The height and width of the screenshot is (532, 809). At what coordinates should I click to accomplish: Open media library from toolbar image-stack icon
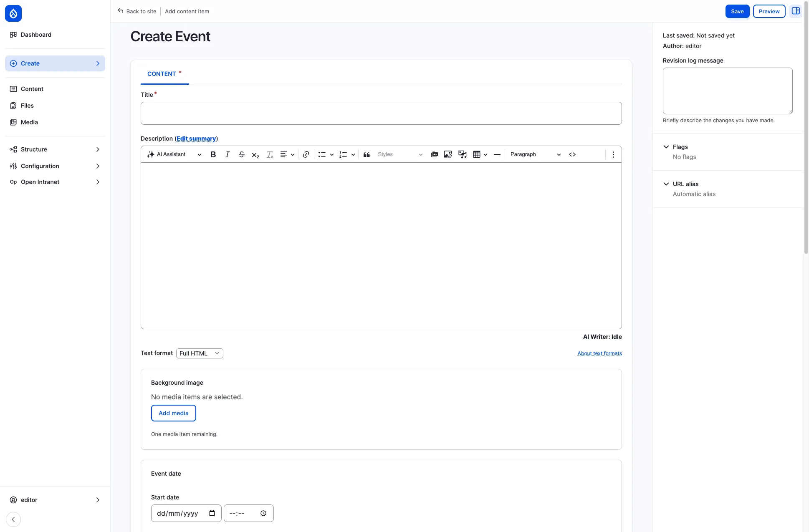[x=435, y=154]
